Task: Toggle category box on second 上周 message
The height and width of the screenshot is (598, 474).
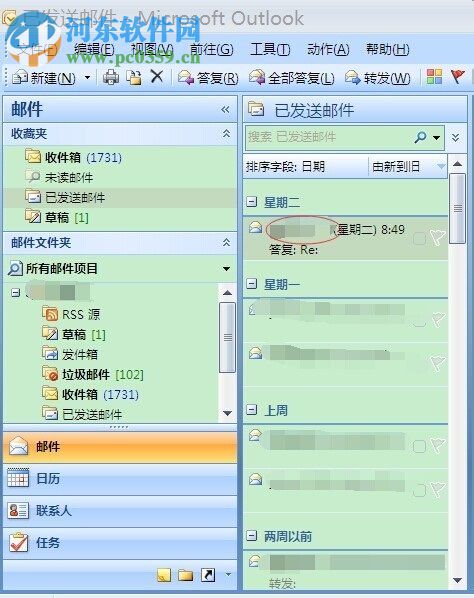Action: [x=419, y=490]
